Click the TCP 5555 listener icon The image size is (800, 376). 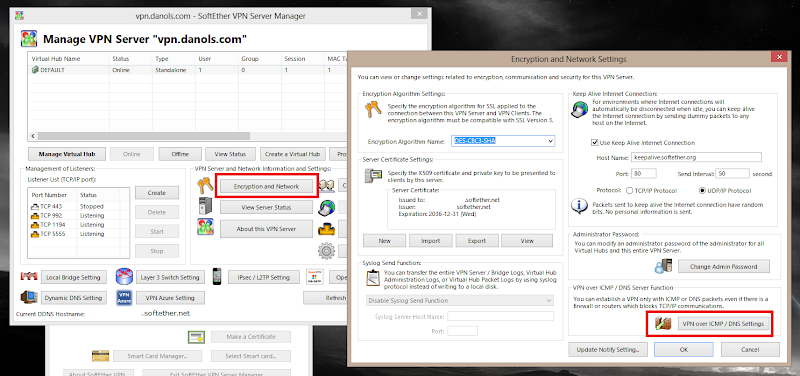(x=35, y=234)
